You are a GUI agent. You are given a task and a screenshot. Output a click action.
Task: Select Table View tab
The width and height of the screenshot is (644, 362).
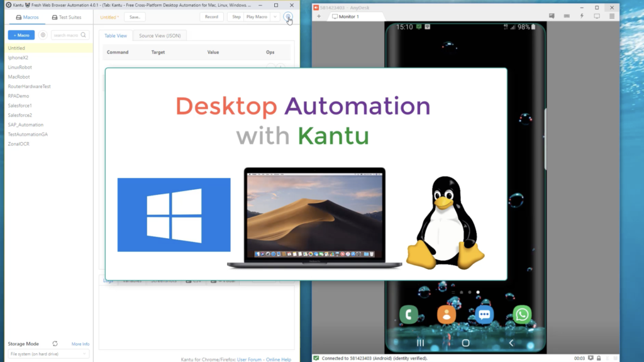pyautogui.click(x=116, y=36)
